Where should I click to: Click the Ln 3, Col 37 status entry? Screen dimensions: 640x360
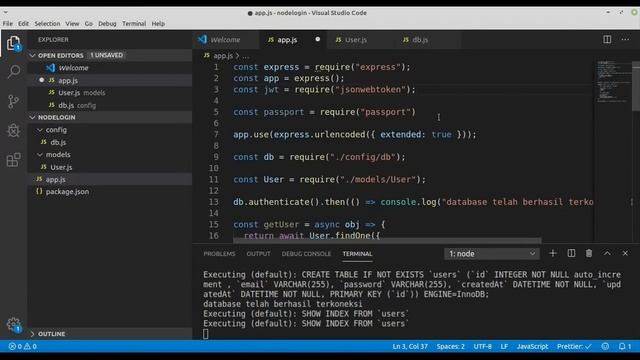coord(410,347)
